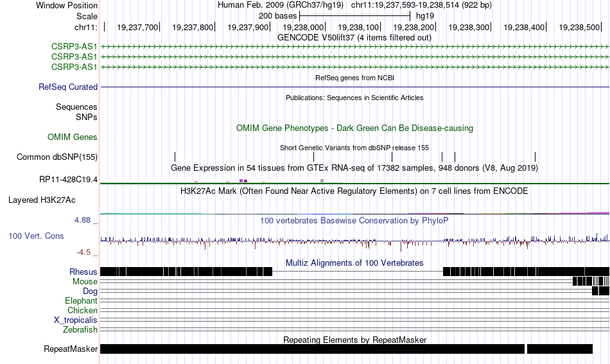Click the H3K27Ac Mark ENCODE track title
The height and width of the screenshot is (364, 610).
pos(354,191)
